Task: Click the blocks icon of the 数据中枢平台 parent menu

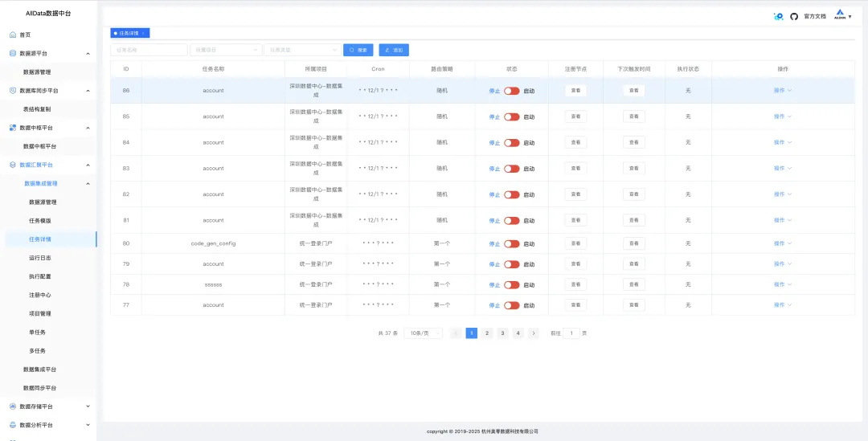Action: (13, 127)
